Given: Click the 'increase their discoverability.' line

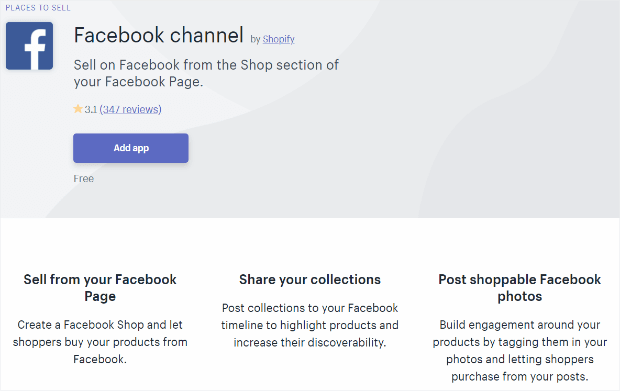Looking at the screenshot, I should coord(310,342).
